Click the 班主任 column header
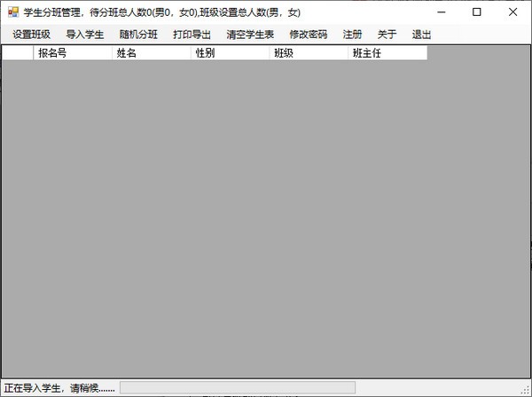The width and height of the screenshot is (532, 397). [x=387, y=53]
